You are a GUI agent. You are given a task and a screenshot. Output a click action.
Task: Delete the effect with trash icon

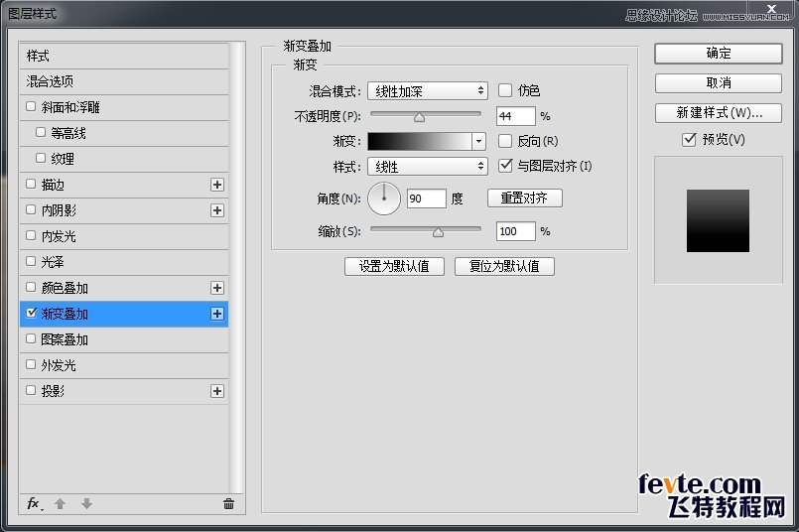click(229, 504)
